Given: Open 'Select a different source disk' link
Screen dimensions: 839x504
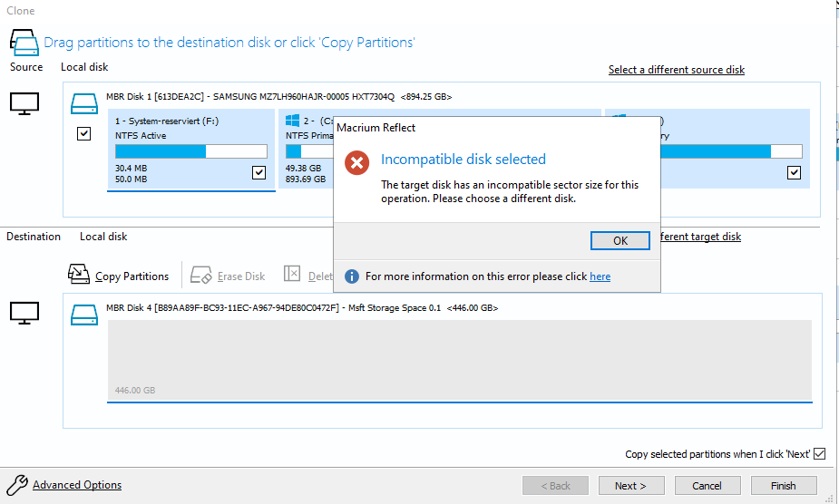Looking at the screenshot, I should [x=677, y=70].
